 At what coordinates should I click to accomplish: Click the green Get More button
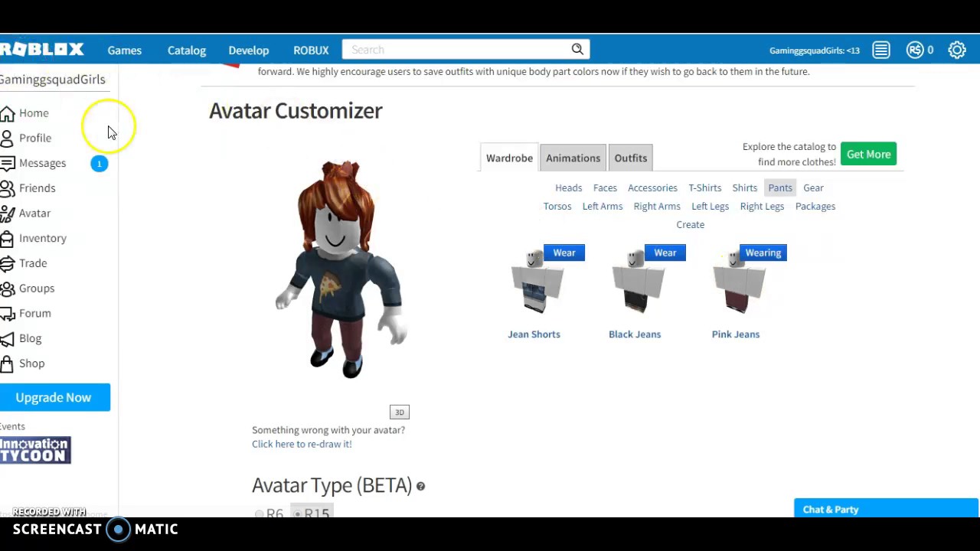869,154
